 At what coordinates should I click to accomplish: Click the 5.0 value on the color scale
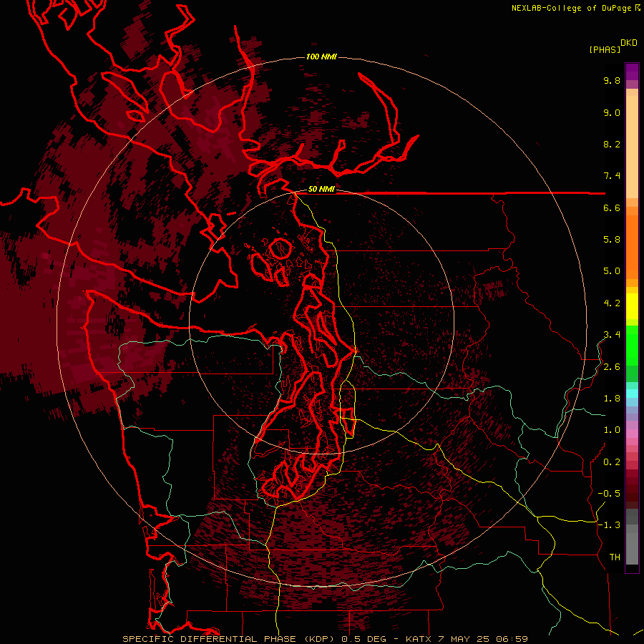click(612, 271)
